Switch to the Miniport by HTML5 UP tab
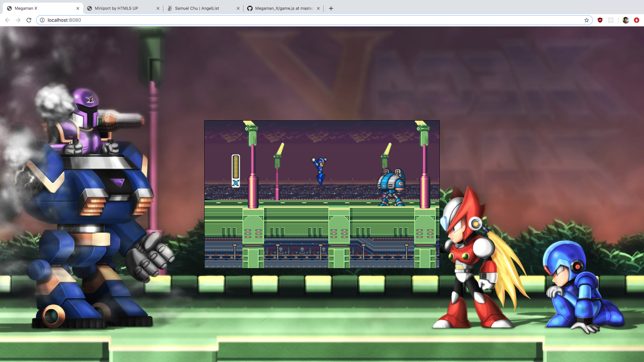Screen dimensions: 644x362 [x=123, y=8]
